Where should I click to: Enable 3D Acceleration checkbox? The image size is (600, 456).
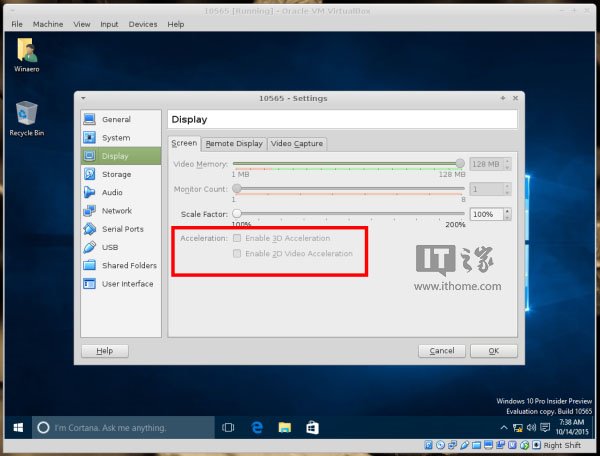(x=237, y=238)
